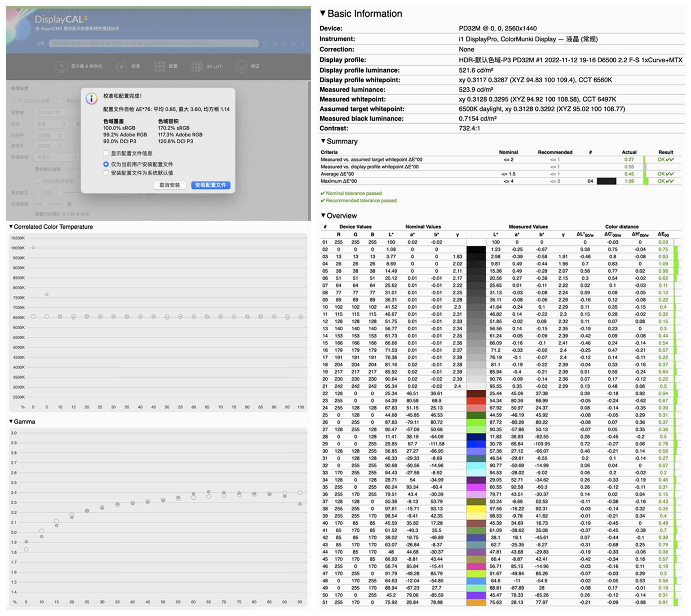Click the profile info icon beside settings dropdown
The image size is (691, 616).
tap(265, 43)
